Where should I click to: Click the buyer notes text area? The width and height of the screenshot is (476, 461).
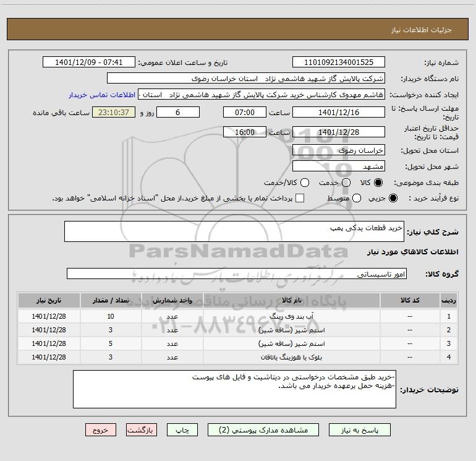click(234, 389)
